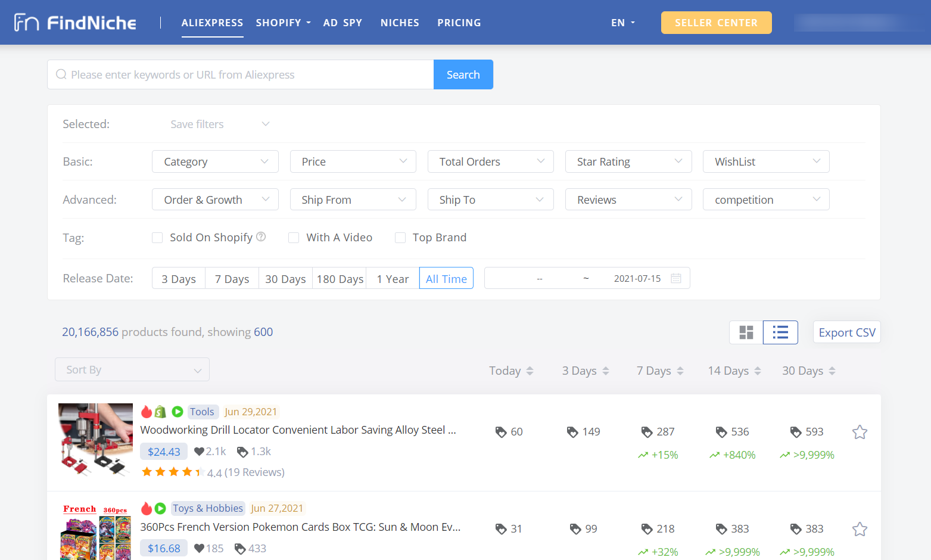Focus the AliExpress keyword search field
931x560 pixels.
tap(241, 74)
